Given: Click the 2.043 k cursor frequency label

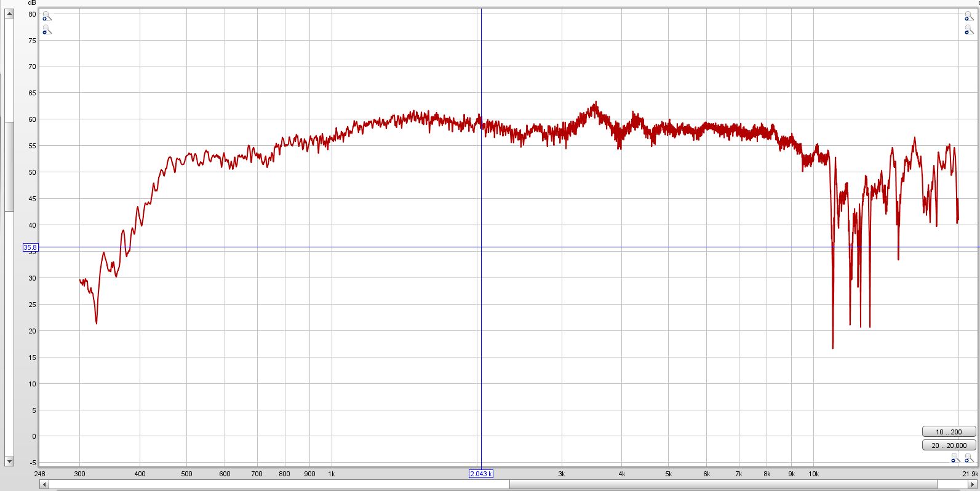Looking at the screenshot, I should 480,474.
